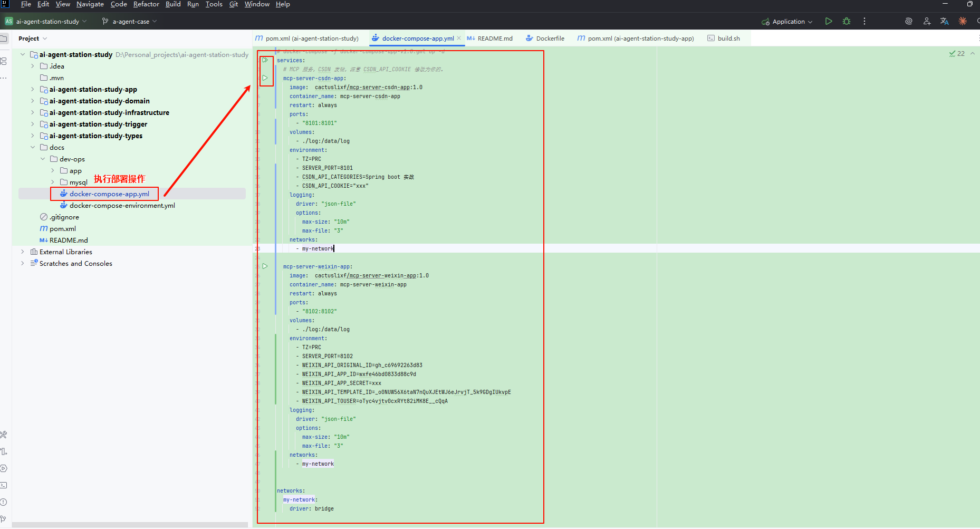Viewport: 980px width, 529px height.
Task: Open more actions vertical dots icon
Action: pyautogui.click(x=864, y=22)
